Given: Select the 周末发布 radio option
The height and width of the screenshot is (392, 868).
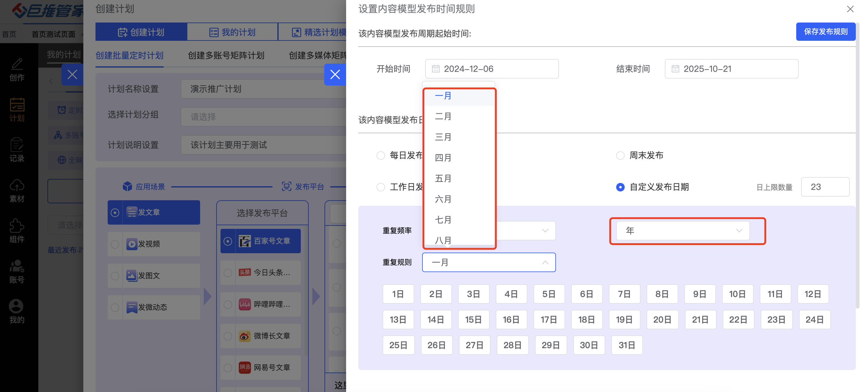Looking at the screenshot, I should tap(620, 156).
